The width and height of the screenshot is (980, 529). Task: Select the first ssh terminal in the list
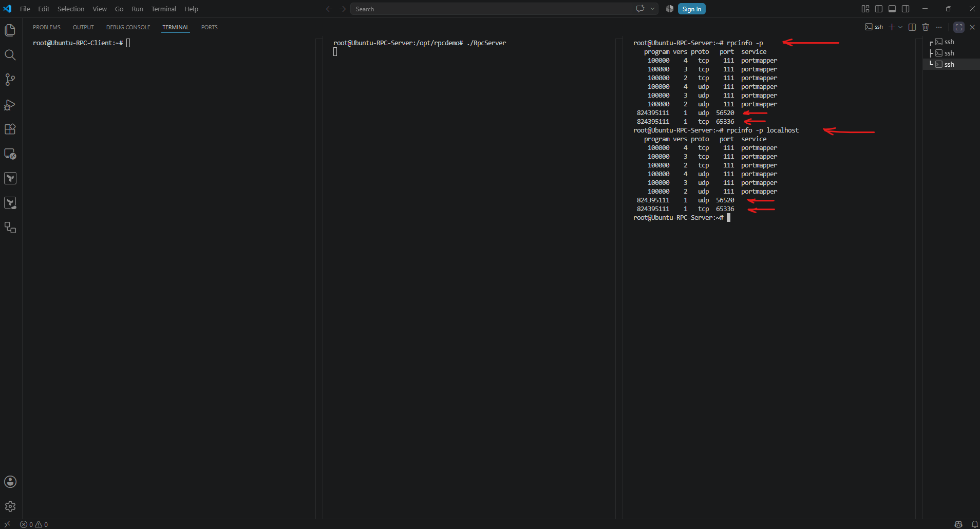click(951, 42)
